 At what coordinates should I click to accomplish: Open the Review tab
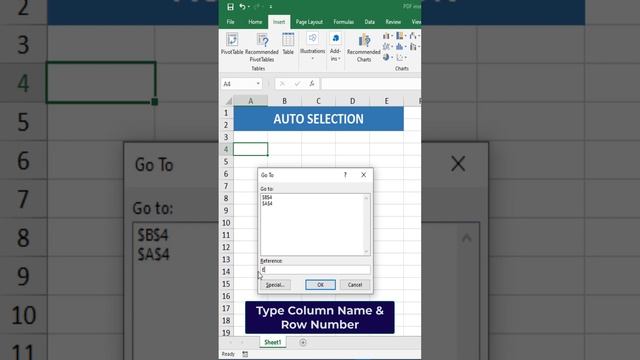pyautogui.click(x=393, y=22)
